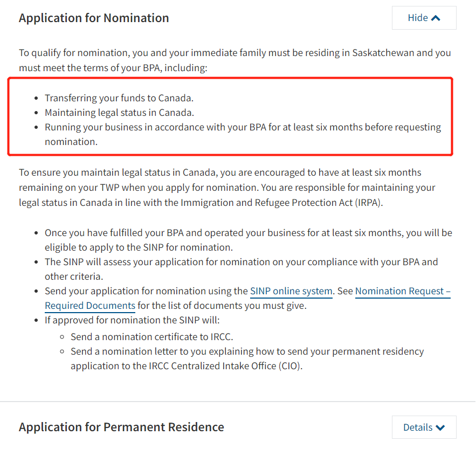Open the SINP online system link

291,291
